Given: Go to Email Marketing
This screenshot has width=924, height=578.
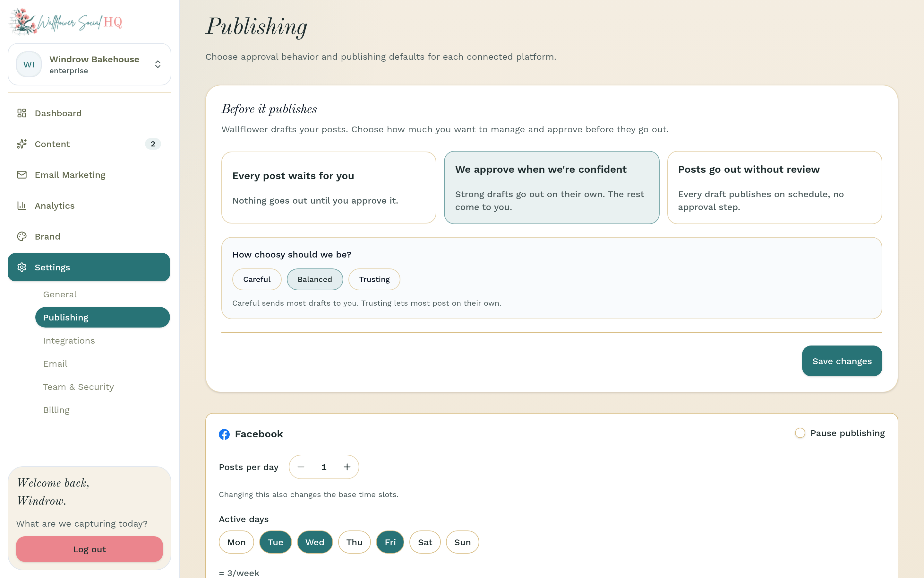Looking at the screenshot, I should coord(89,175).
